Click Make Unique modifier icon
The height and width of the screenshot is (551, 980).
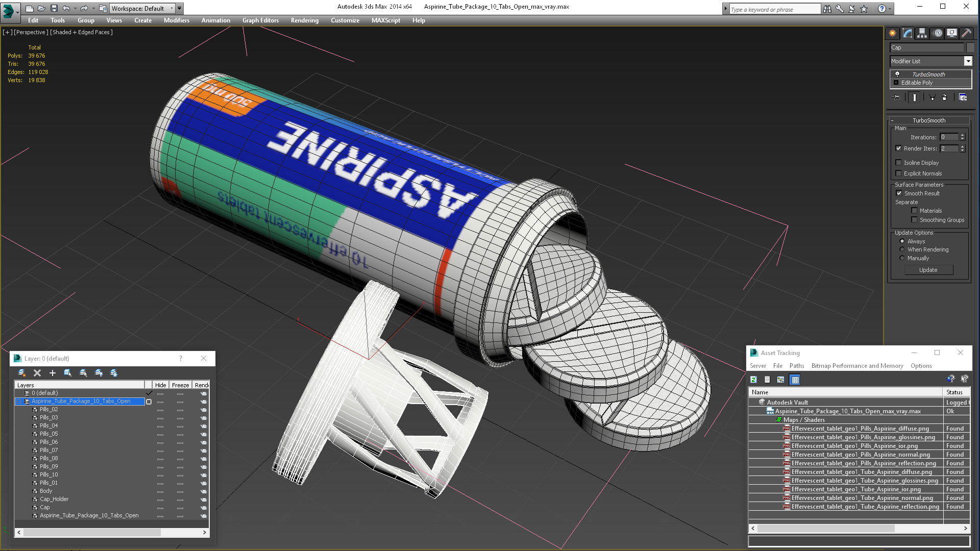tap(932, 97)
